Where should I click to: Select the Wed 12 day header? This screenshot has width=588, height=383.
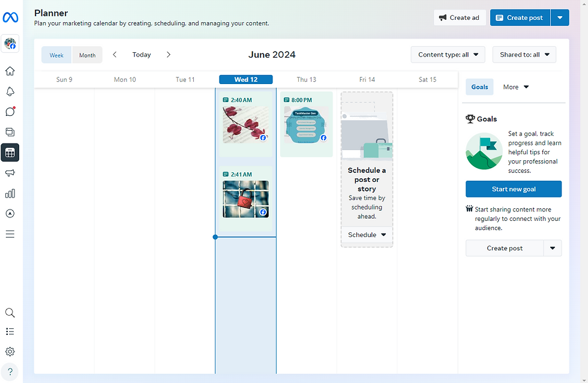click(x=246, y=79)
